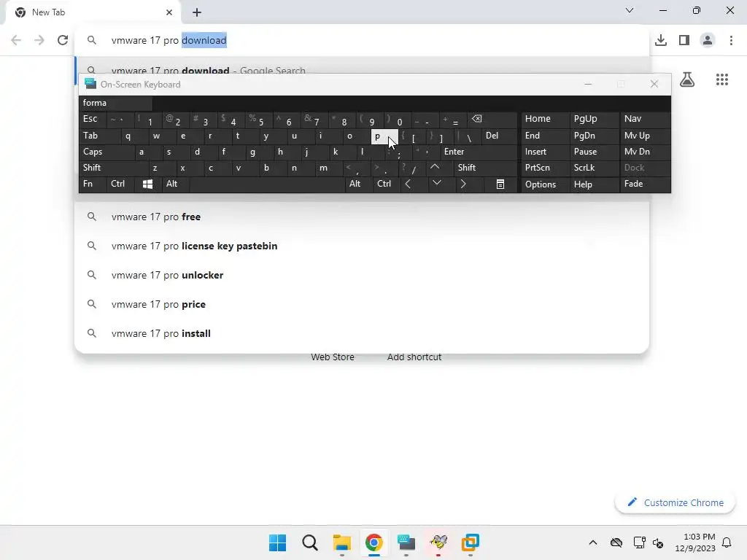
Task: Click the p key on keyboard
Action: [384, 136]
